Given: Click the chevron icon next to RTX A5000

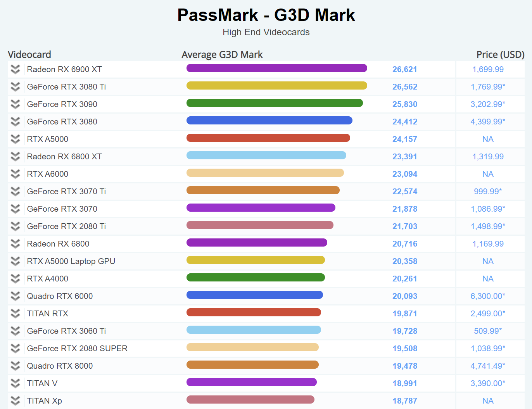Looking at the screenshot, I should pyautogui.click(x=16, y=139).
